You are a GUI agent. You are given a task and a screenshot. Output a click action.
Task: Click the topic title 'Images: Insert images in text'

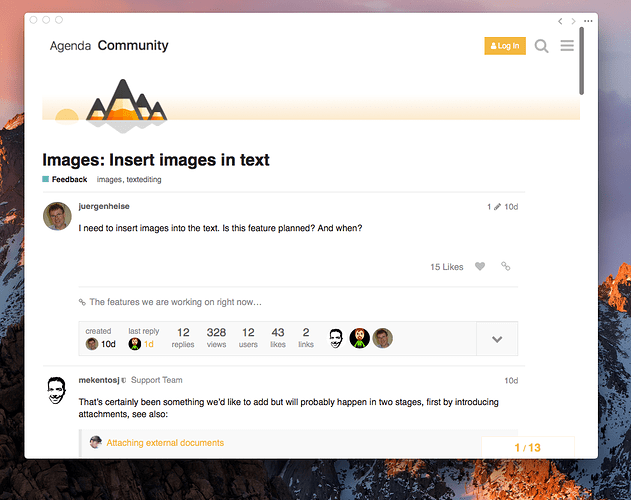click(x=156, y=160)
